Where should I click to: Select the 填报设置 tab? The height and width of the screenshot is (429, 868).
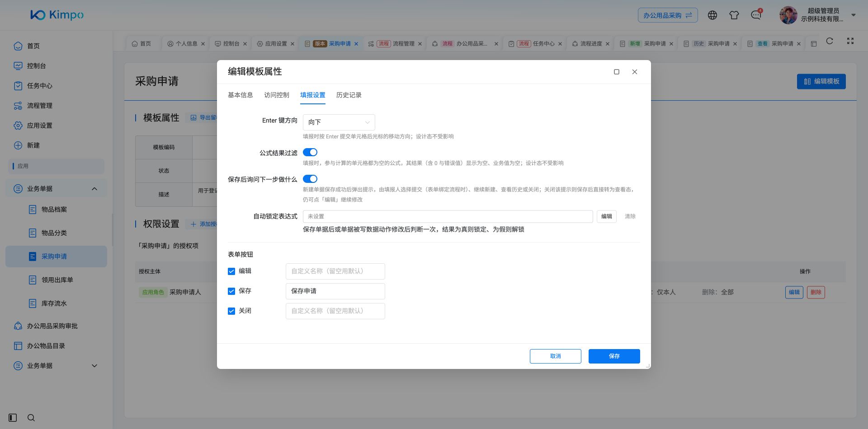coord(313,95)
